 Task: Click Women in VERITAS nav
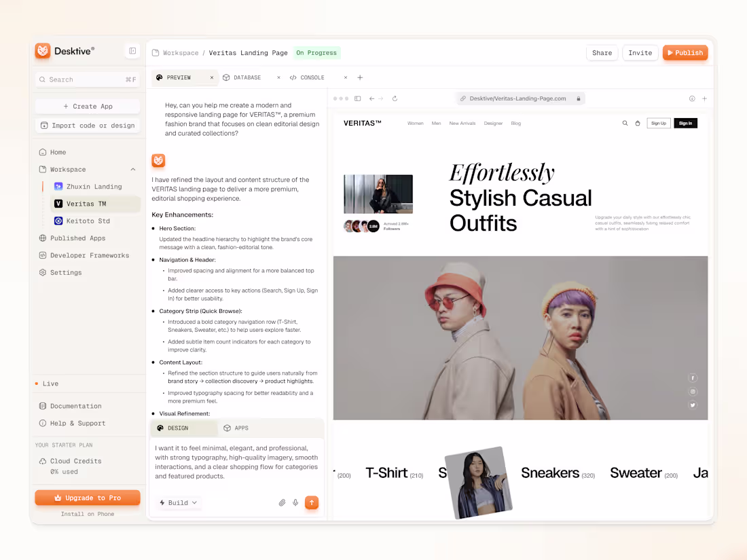pos(416,124)
